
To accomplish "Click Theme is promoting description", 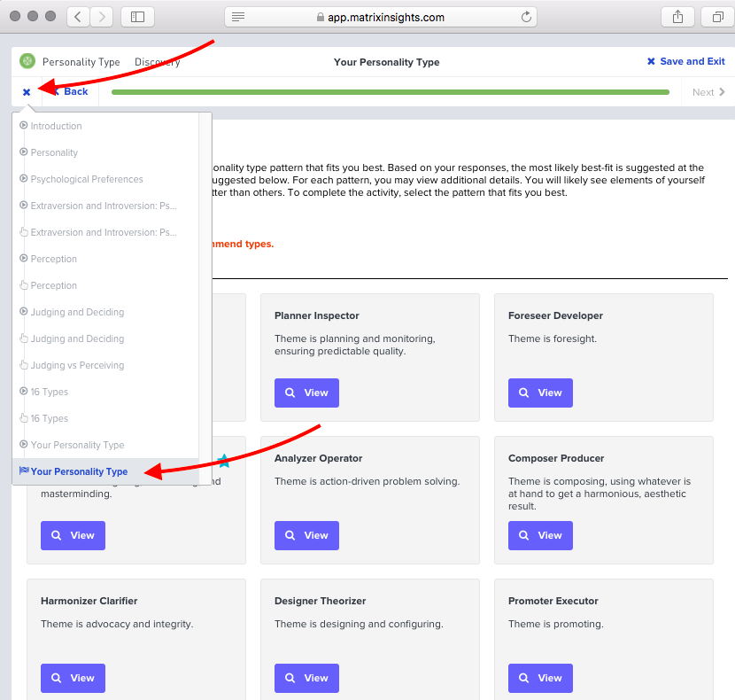I will (556, 624).
